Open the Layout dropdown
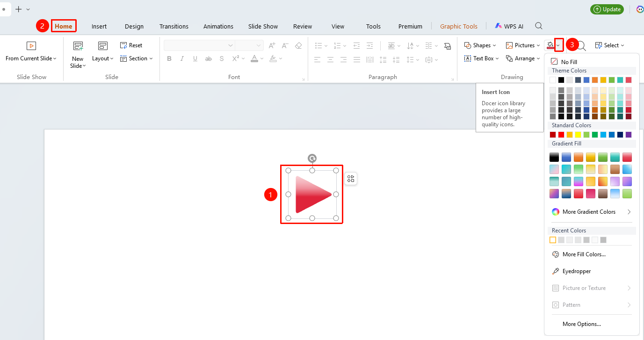This screenshot has height=340, width=644. (103, 58)
